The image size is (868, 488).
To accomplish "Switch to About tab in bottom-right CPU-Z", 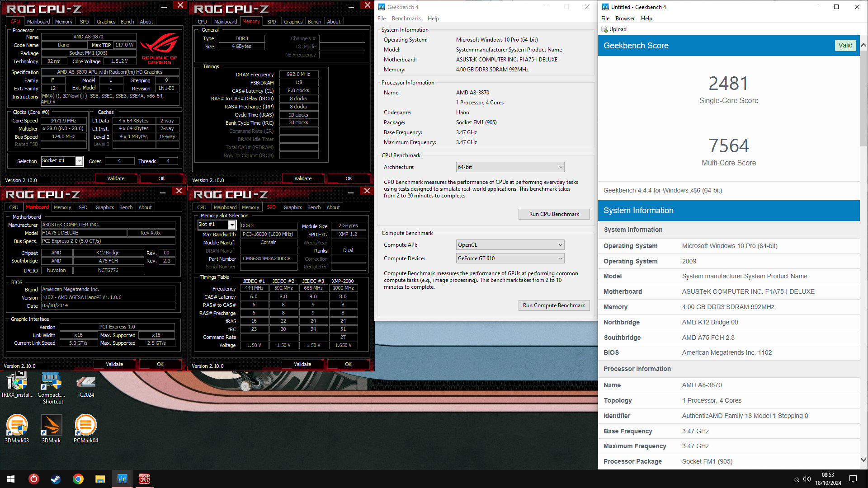I will coord(333,207).
